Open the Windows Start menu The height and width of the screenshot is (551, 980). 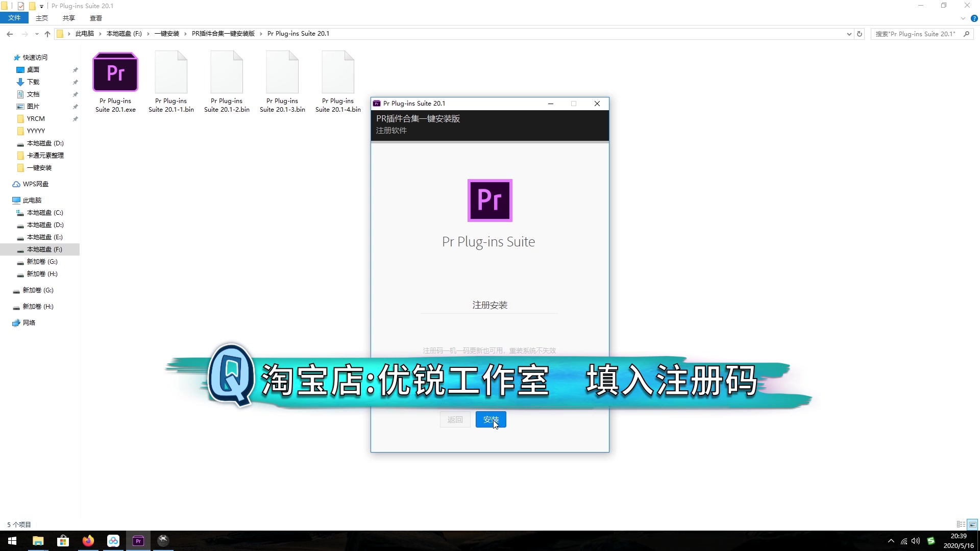coord(12,541)
